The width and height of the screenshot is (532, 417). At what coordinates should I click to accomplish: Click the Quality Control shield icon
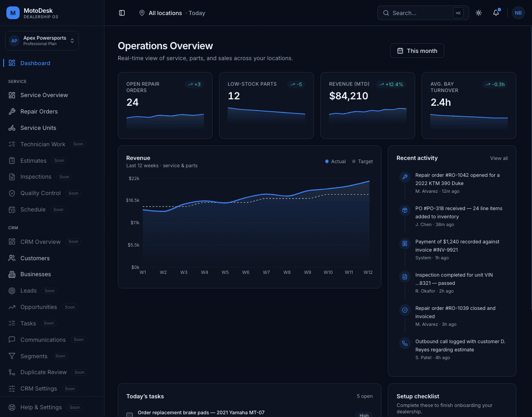coord(12,193)
